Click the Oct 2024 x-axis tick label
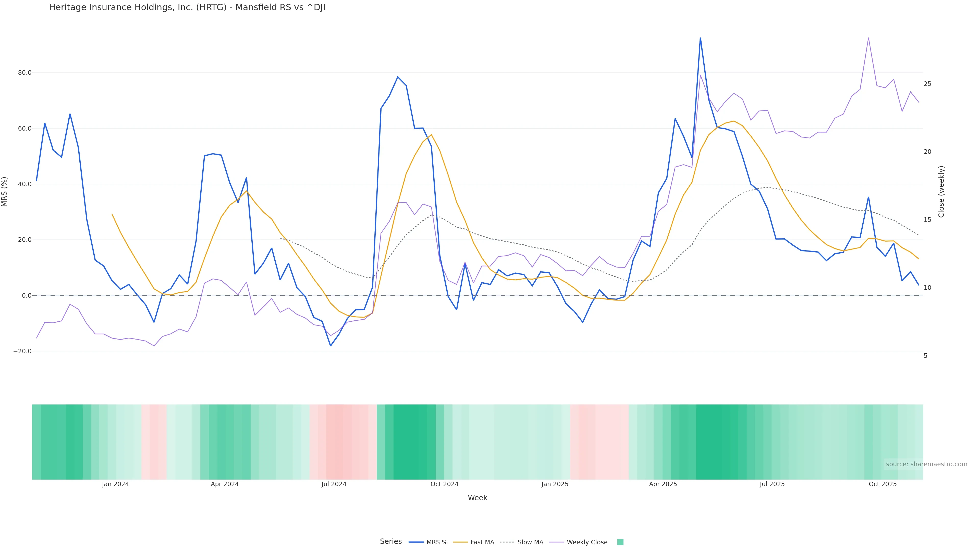This screenshot has height=551, width=980. (x=444, y=484)
